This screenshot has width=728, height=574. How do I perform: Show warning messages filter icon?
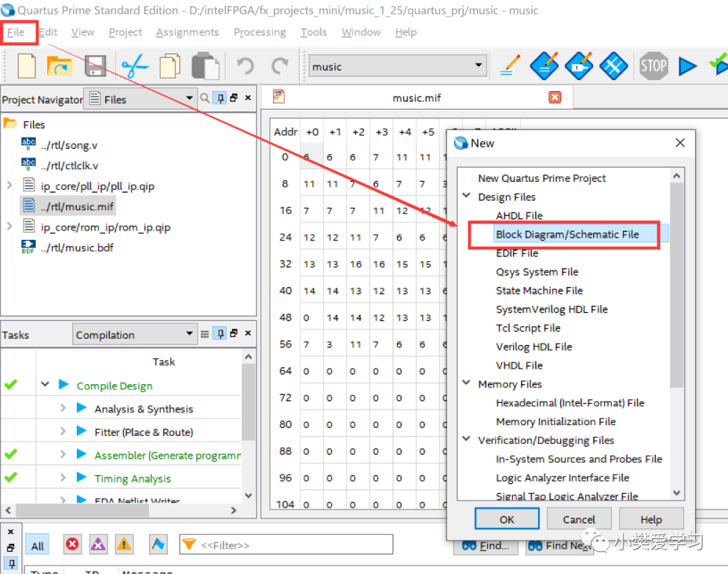[x=124, y=544]
